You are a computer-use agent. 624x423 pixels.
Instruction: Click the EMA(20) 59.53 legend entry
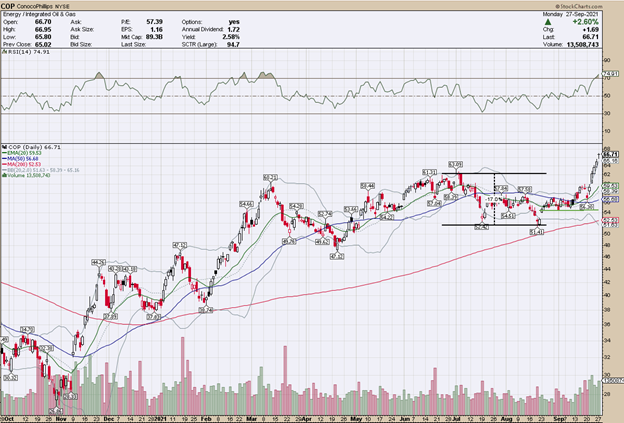24,153
